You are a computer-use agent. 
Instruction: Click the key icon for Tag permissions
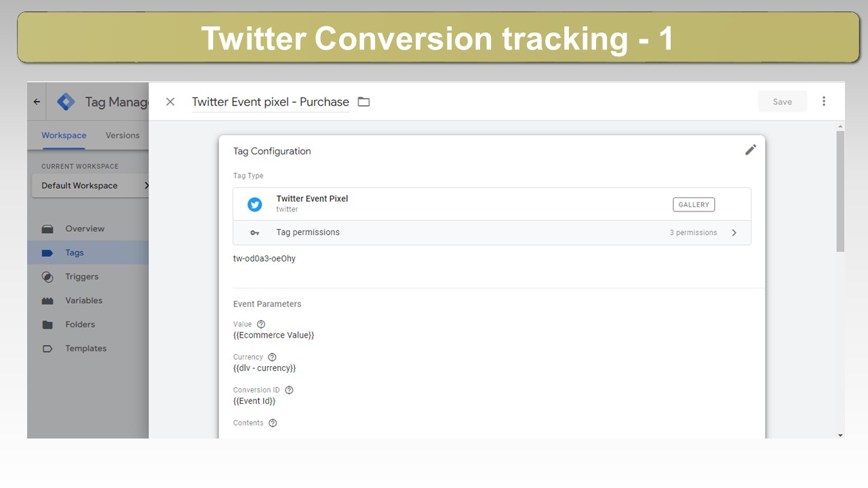[254, 232]
